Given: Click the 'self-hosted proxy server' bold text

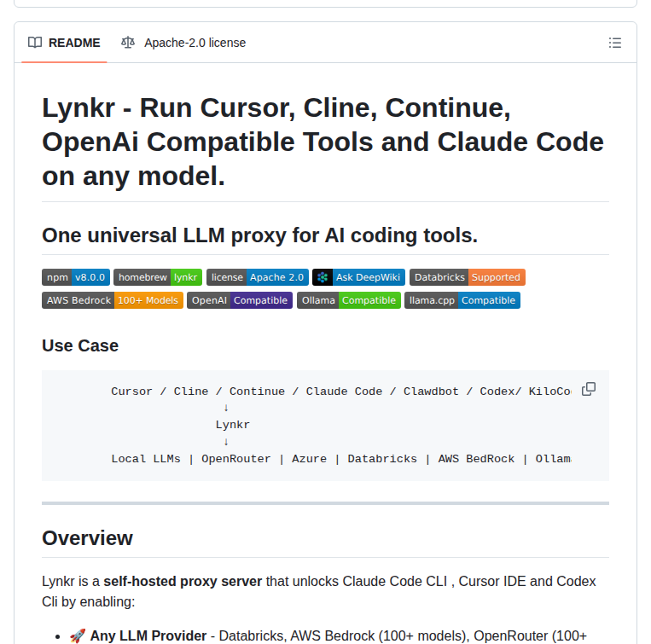Looking at the screenshot, I should (183, 582).
